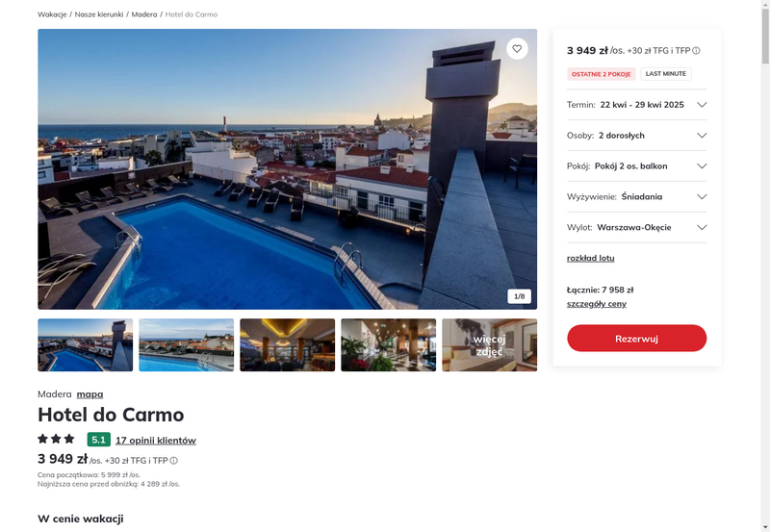770x532 pixels.
Task: Select the hotel lobby plants thumbnail
Action: point(389,345)
